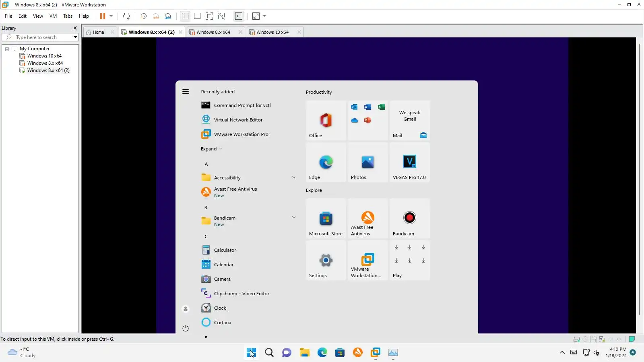Viewport: 644px width, 362px height.
Task: Enter full screen mode from the toolbar
Action: (x=209, y=16)
